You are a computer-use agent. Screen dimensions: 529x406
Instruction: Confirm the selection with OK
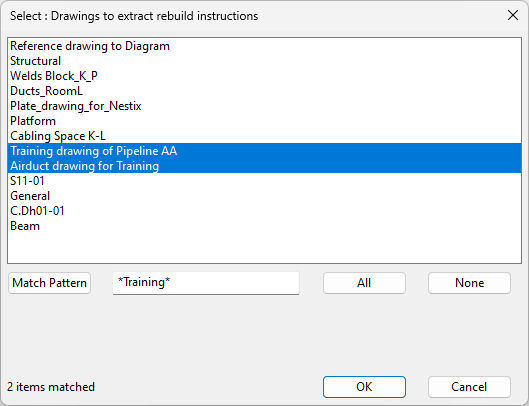tap(364, 387)
